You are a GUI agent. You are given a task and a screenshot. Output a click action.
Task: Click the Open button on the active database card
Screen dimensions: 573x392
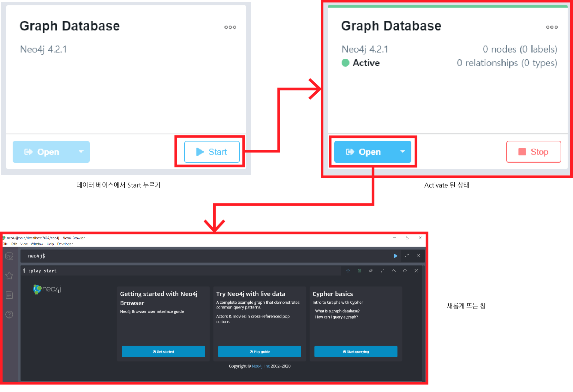[364, 152]
